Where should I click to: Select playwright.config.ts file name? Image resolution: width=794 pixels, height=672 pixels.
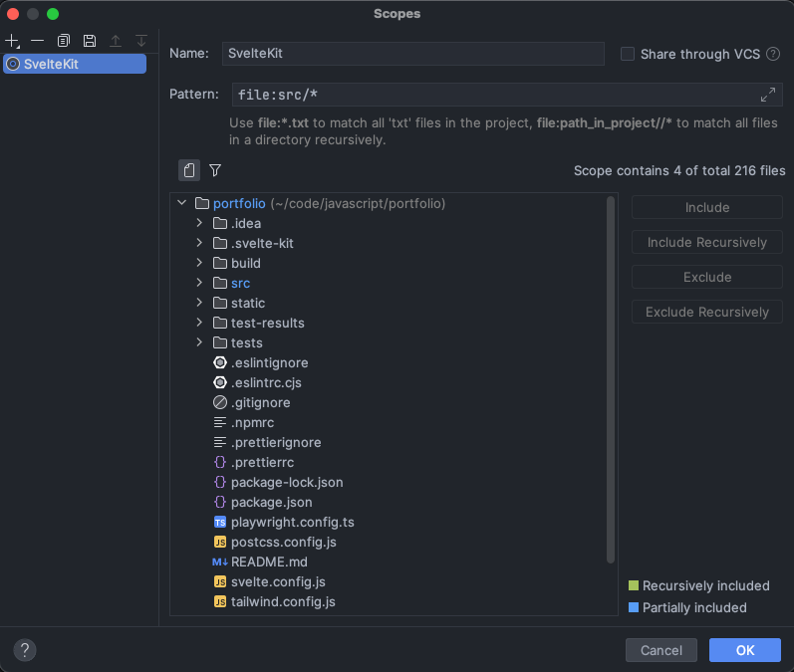point(293,523)
